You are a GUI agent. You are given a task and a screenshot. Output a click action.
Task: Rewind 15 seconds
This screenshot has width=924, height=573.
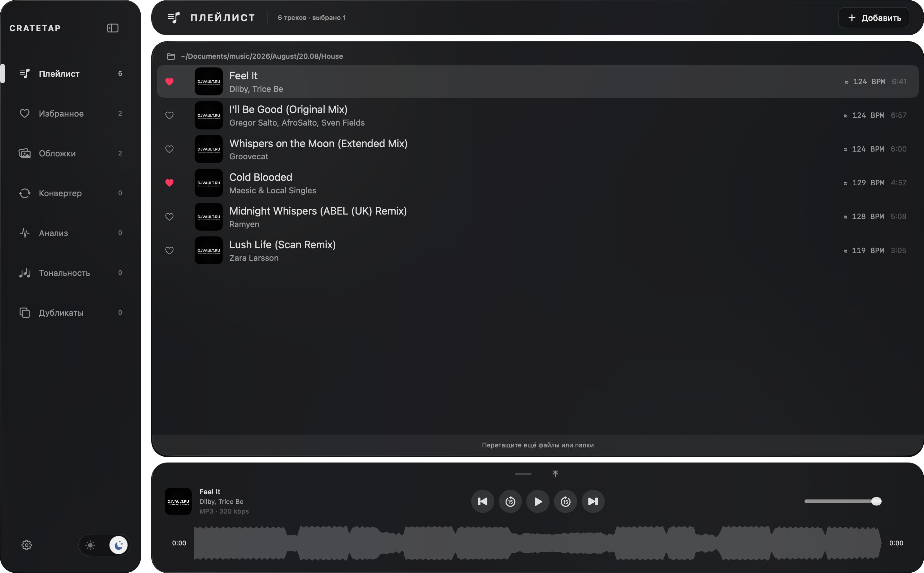pyautogui.click(x=510, y=501)
